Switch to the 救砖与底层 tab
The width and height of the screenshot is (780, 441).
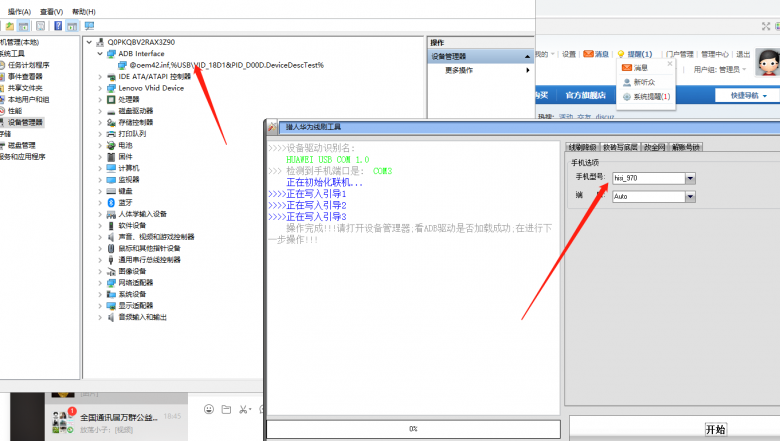(x=620, y=147)
